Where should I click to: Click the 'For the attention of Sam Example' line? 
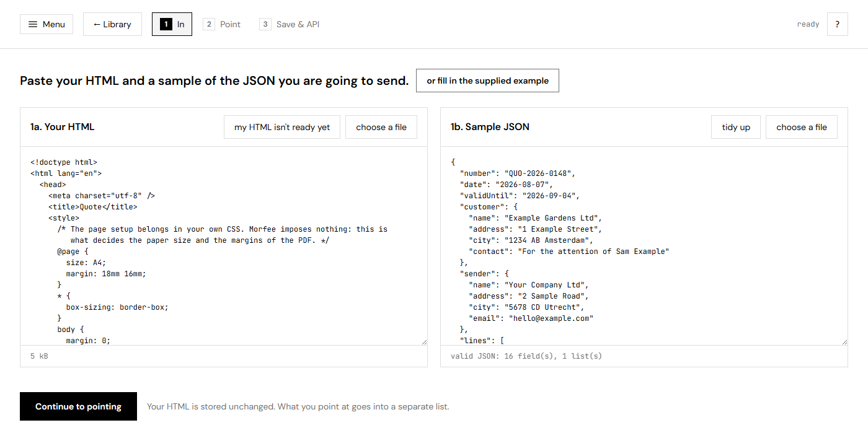click(x=569, y=251)
